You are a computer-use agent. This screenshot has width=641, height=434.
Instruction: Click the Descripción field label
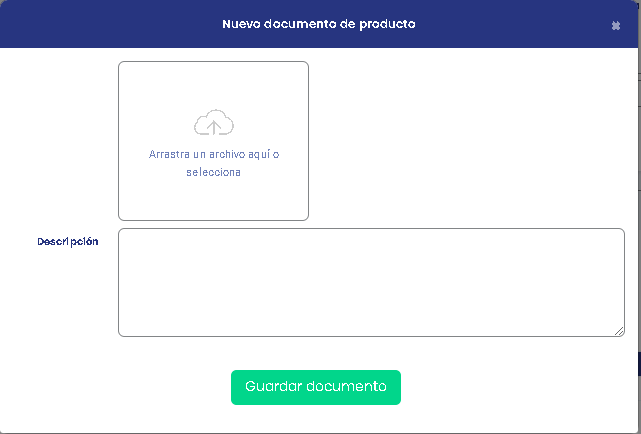(x=68, y=242)
